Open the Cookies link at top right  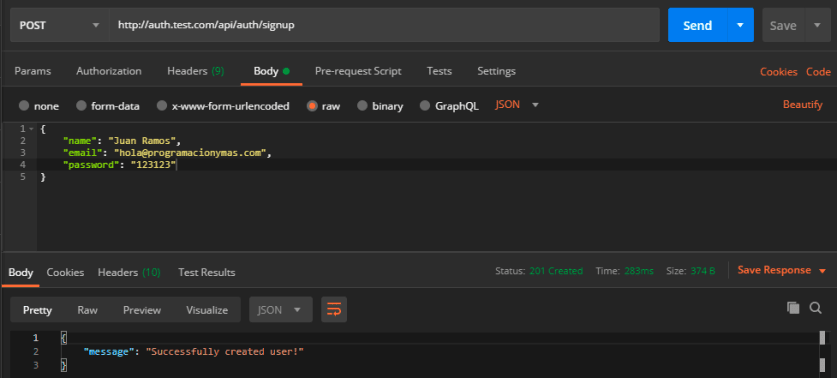coord(779,72)
